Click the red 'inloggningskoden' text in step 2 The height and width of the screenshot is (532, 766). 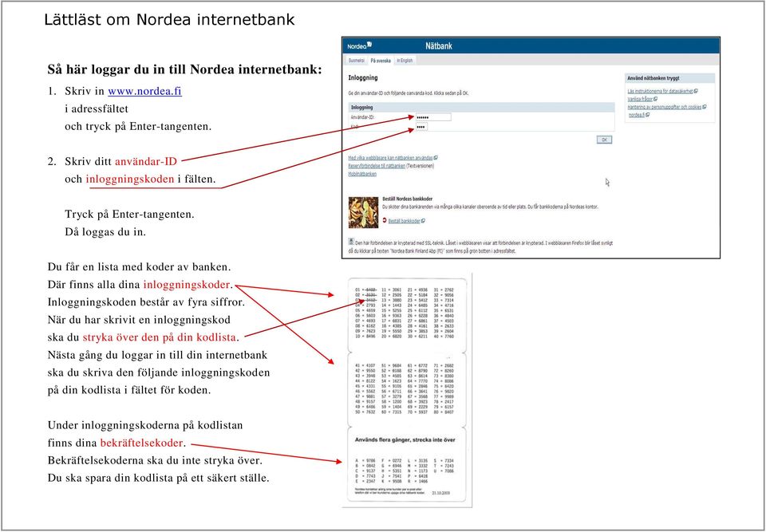[130, 179]
